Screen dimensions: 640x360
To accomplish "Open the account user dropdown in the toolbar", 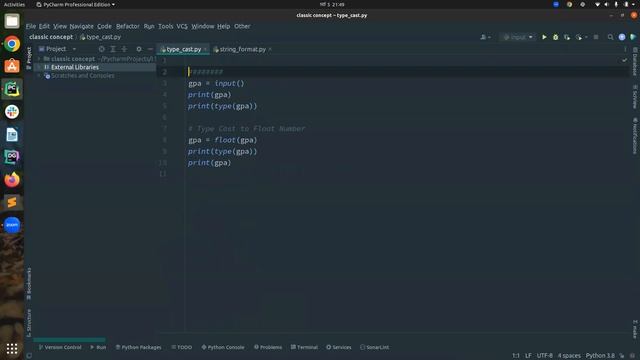I will coord(485,37).
